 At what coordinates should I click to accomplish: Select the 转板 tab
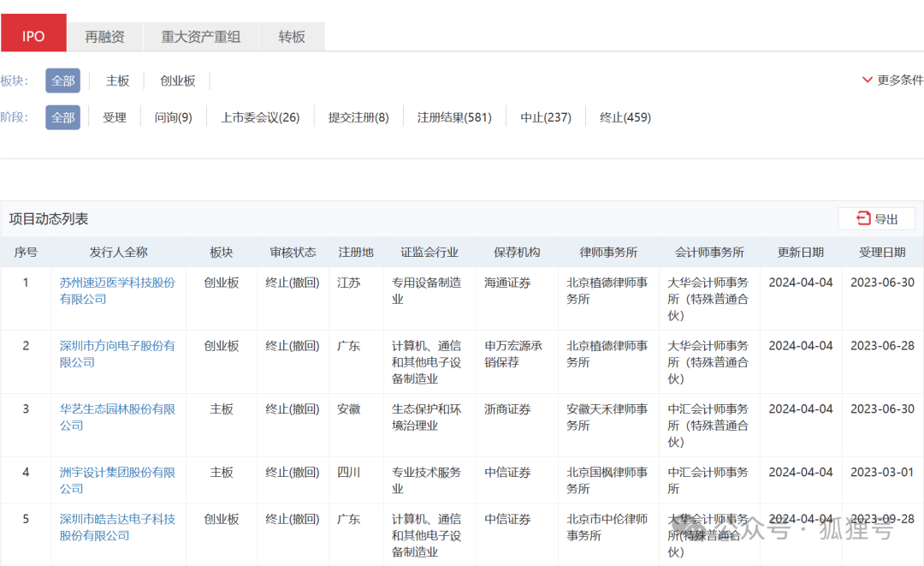pyautogui.click(x=291, y=36)
